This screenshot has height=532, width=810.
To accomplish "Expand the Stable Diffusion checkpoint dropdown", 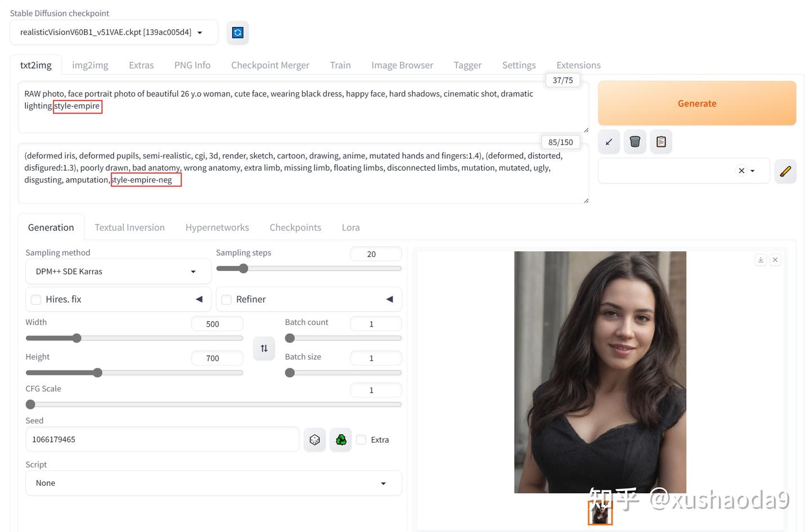I will [114, 33].
